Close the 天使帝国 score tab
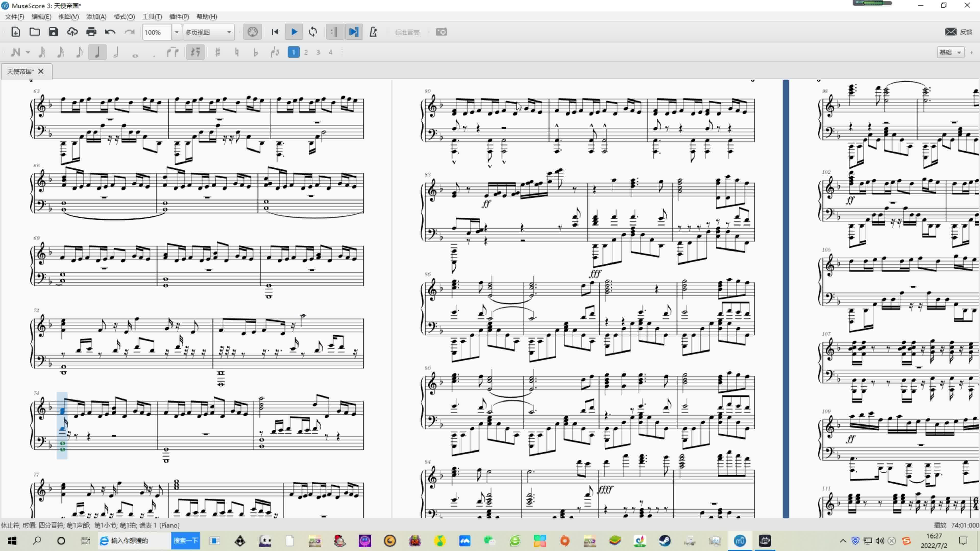This screenshot has width=980, height=551. coord(41,71)
